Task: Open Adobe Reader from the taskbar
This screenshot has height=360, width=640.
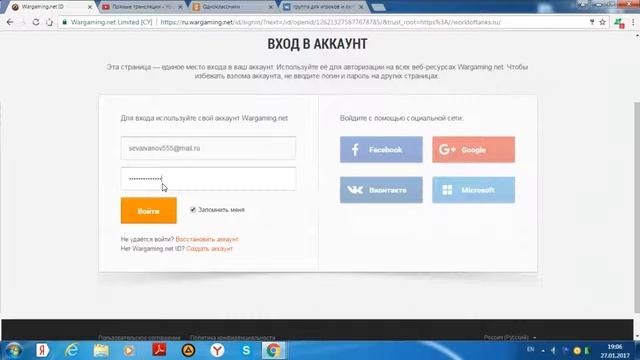Action: pyautogui.click(x=159, y=350)
